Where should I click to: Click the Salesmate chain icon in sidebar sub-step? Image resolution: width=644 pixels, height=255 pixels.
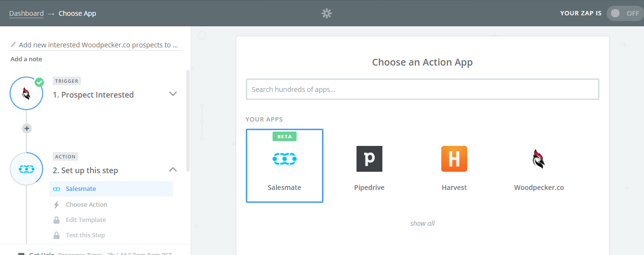pyautogui.click(x=57, y=189)
